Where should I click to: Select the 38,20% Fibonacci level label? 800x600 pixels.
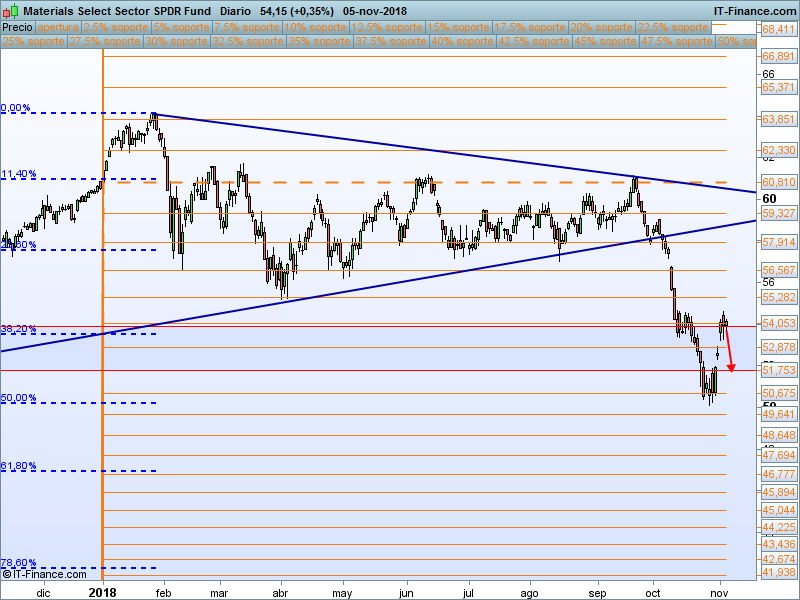(x=19, y=329)
